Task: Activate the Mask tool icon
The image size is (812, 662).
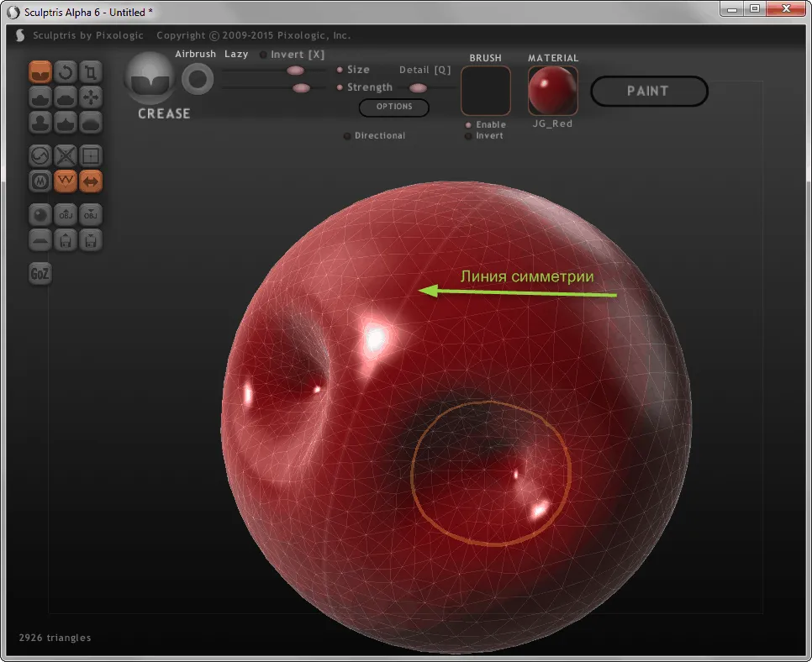Action: tap(40, 181)
